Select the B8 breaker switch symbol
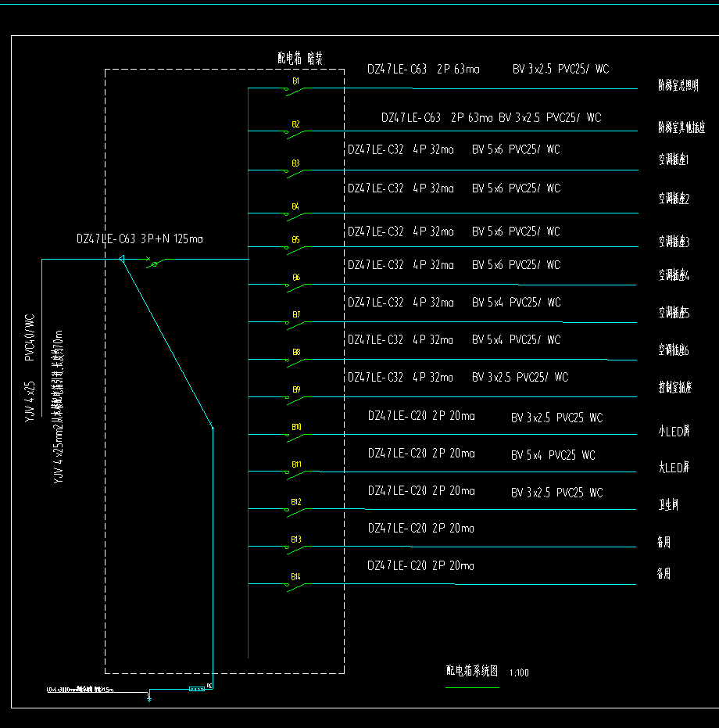Image resolution: width=719 pixels, height=728 pixels. point(295,363)
